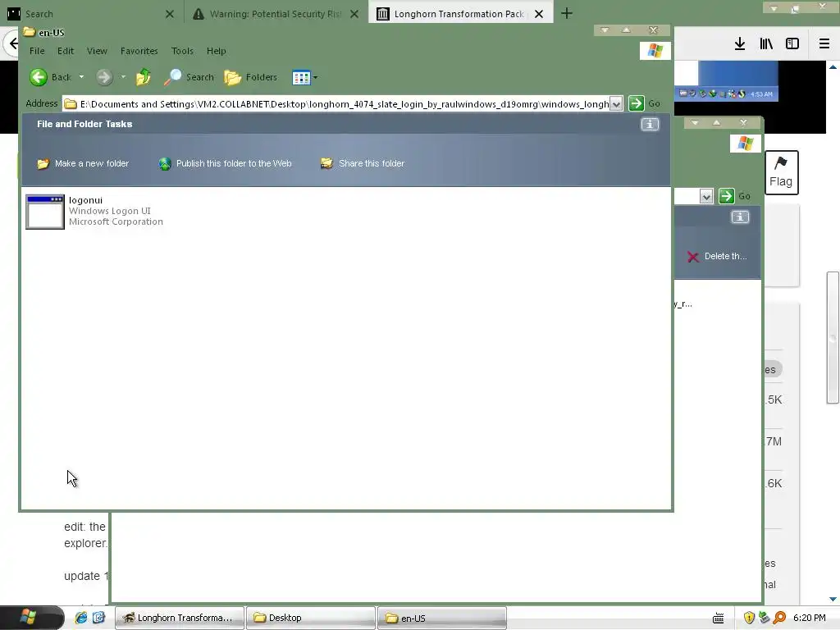Click the browser page vertical scrollbar thumb
Image resolution: width=840 pixels, height=630 pixels.
point(833,337)
